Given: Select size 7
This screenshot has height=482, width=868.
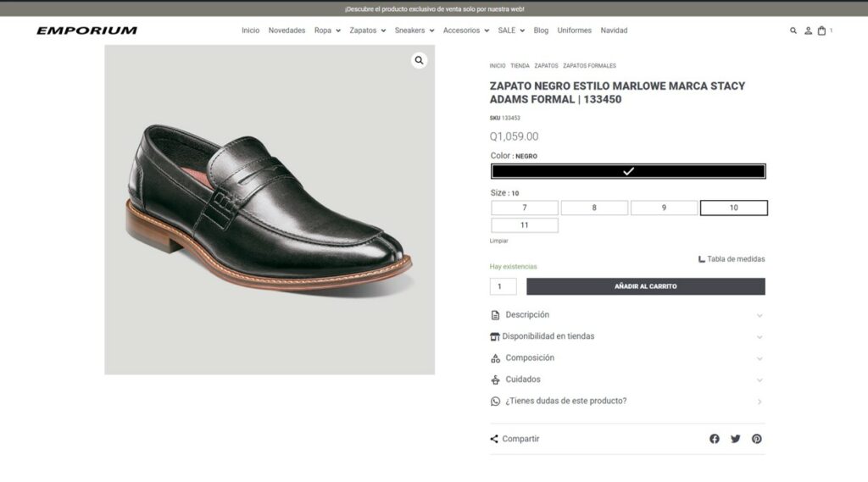Looking at the screenshot, I should pos(524,208).
